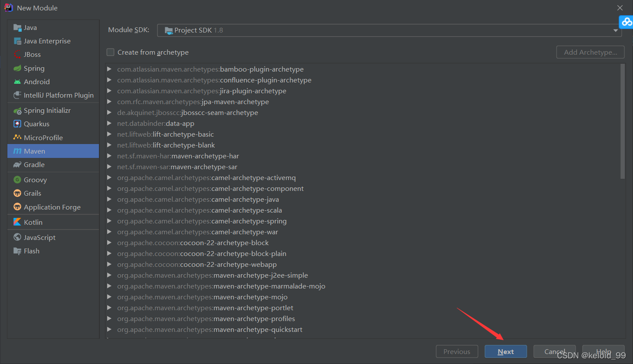Select Java Enterprise module type
The height and width of the screenshot is (364, 633).
pos(53,41)
